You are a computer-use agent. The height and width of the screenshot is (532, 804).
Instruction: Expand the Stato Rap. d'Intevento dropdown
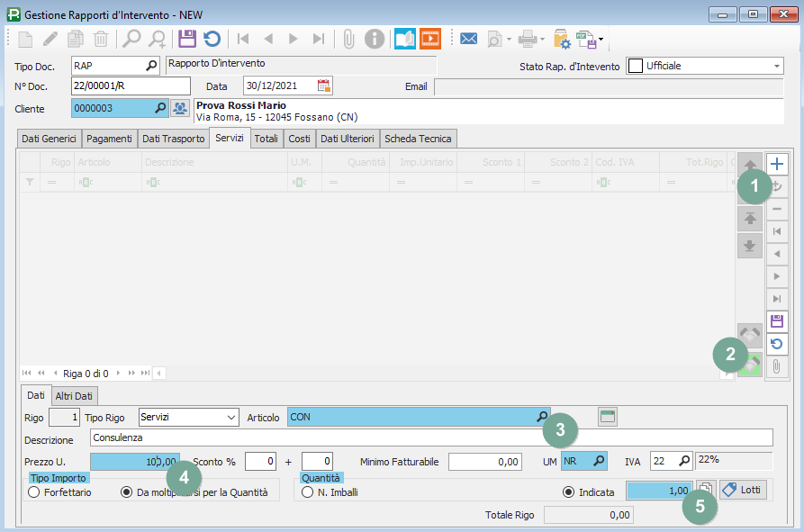(x=777, y=66)
